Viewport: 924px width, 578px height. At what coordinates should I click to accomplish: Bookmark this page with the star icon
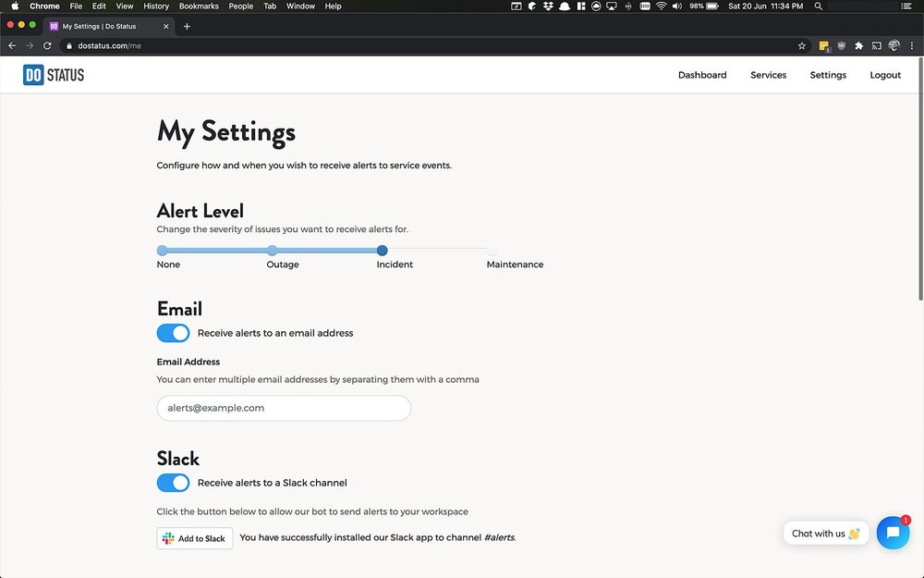point(802,45)
